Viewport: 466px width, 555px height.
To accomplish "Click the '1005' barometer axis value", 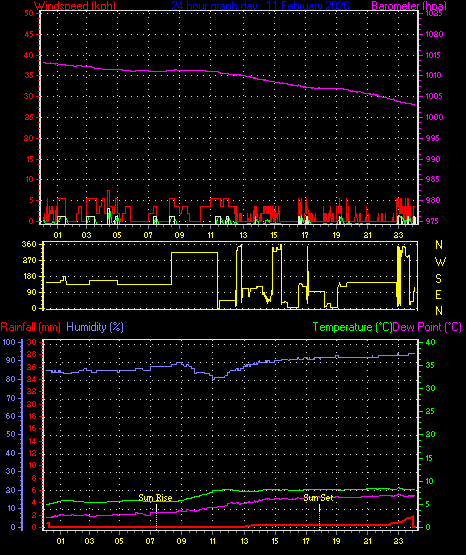I will tap(433, 96).
